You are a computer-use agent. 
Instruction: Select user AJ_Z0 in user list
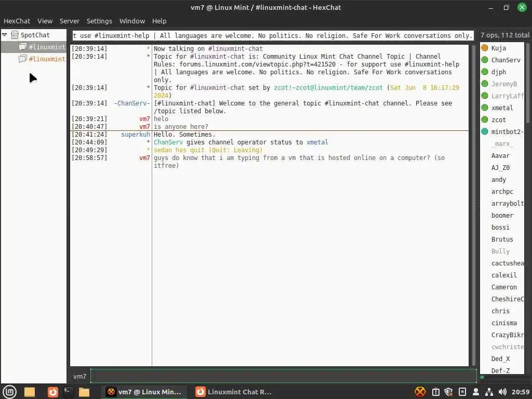point(500,168)
